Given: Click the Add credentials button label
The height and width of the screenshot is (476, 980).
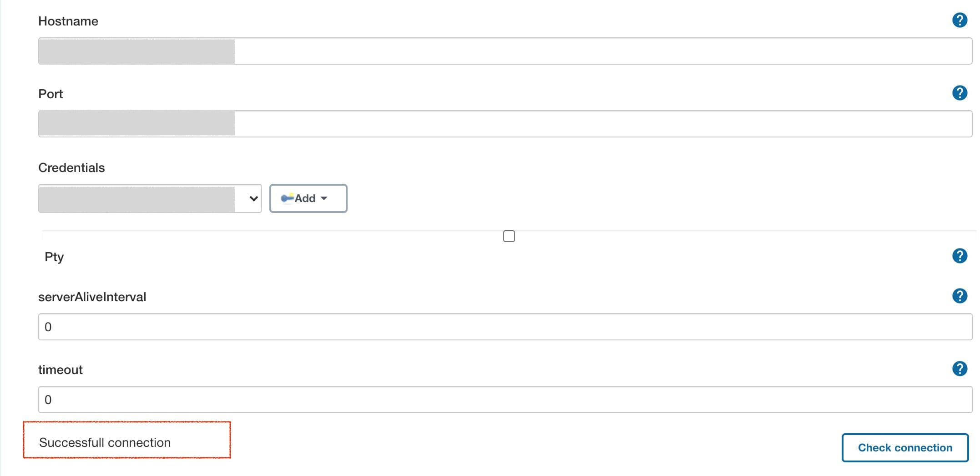Looking at the screenshot, I should [x=305, y=198].
